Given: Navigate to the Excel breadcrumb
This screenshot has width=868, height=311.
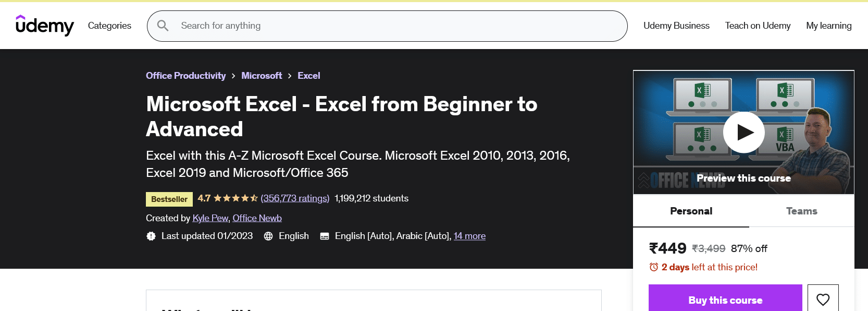Looking at the screenshot, I should point(308,76).
